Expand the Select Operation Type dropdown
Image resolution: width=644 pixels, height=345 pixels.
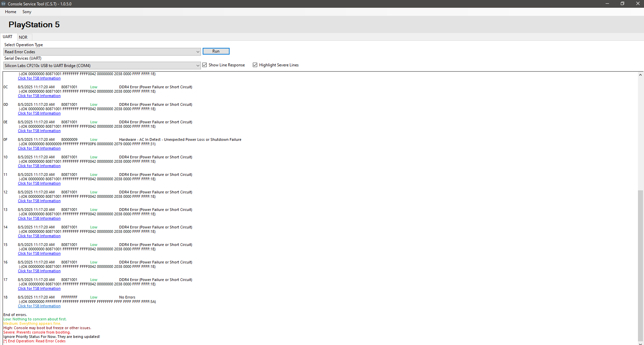pyautogui.click(x=102, y=52)
